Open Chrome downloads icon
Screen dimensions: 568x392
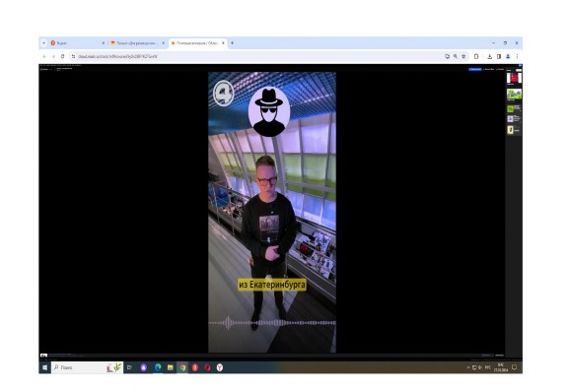point(489,56)
